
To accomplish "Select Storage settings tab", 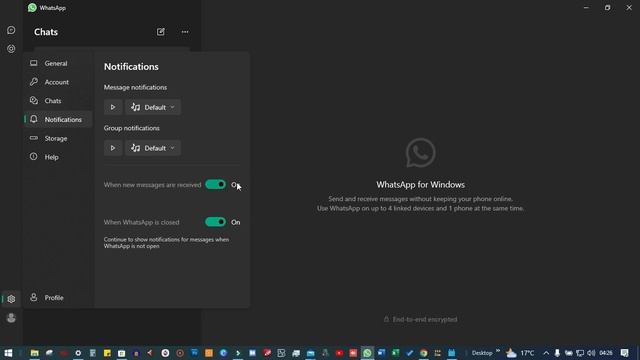I will point(58,138).
